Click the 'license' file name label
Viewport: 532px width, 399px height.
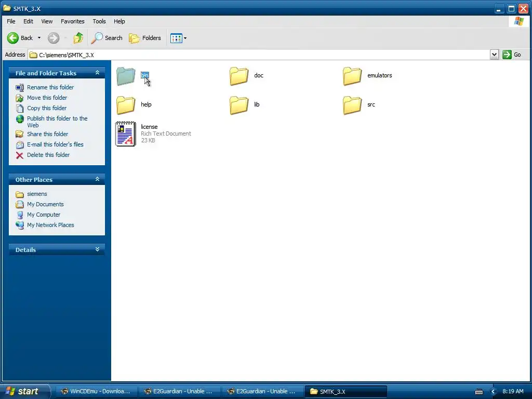(x=149, y=127)
